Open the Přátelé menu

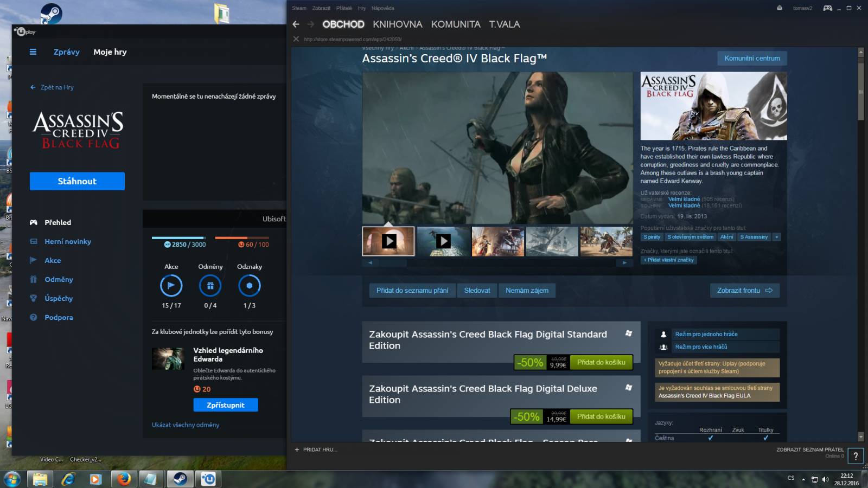pyautogui.click(x=344, y=8)
